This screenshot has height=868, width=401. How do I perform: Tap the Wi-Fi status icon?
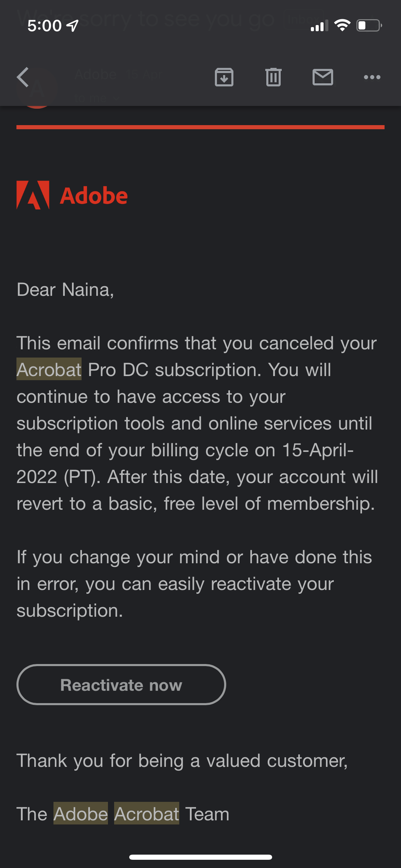[342, 25]
